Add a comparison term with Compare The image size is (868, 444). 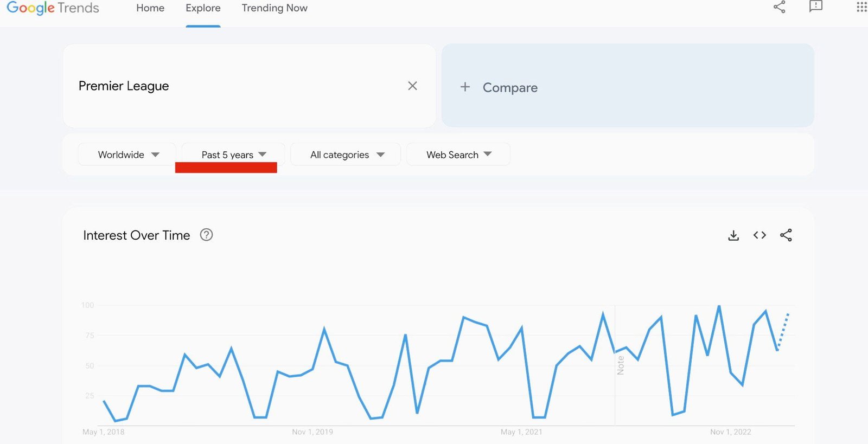(628, 86)
